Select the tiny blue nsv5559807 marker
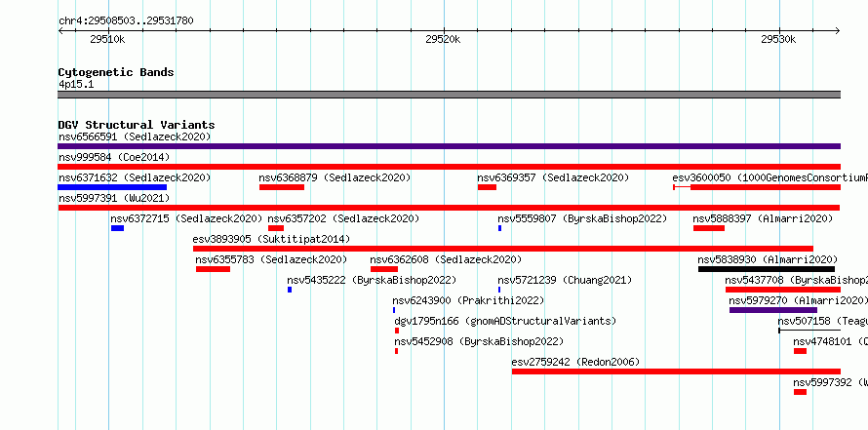 (500, 228)
